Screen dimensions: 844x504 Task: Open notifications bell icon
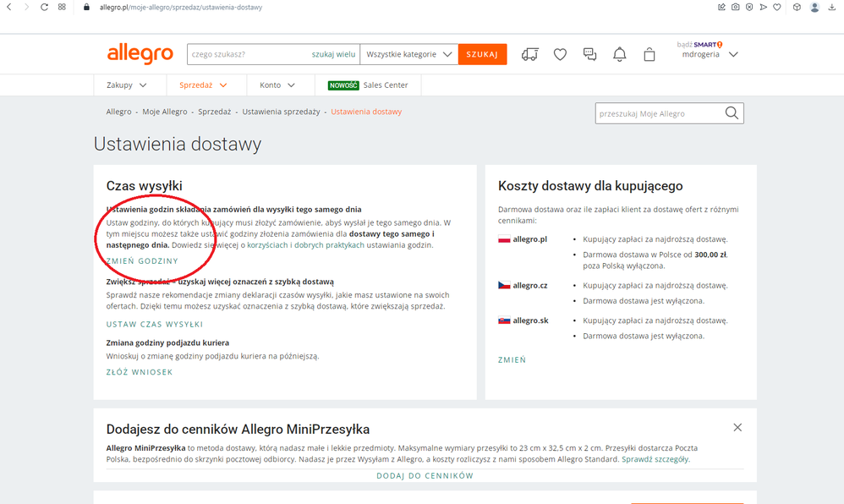click(x=620, y=54)
